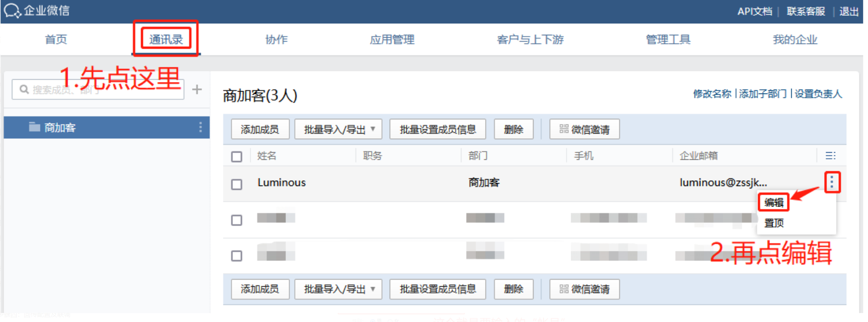
Task: Click the 手机 column header
Action: click(584, 156)
